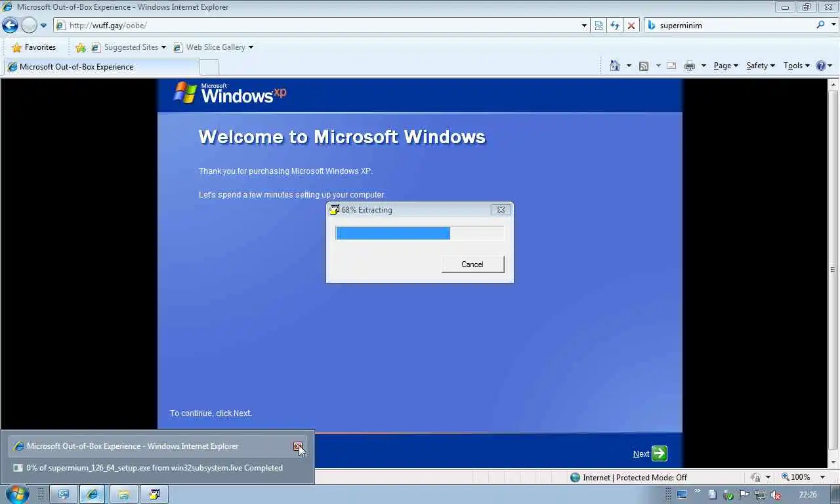The width and height of the screenshot is (840, 504).
Task: Click the Next link in setup page
Action: click(641, 454)
